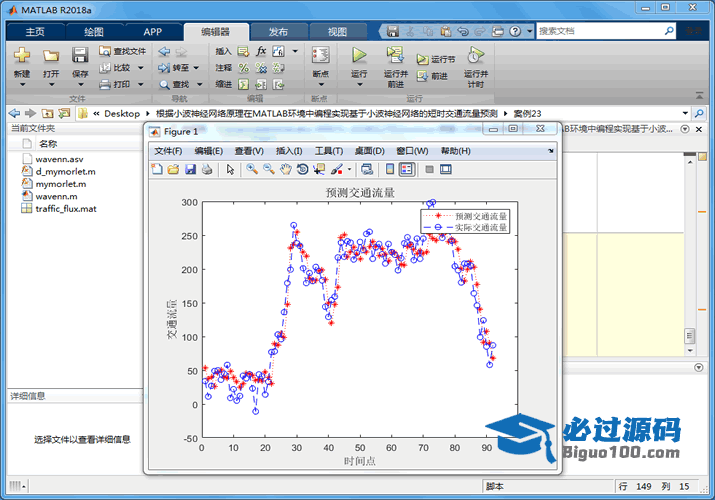Toggle Rotate 3D tool in Figure 1 toolbar
715x500 pixels.
click(x=302, y=170)
